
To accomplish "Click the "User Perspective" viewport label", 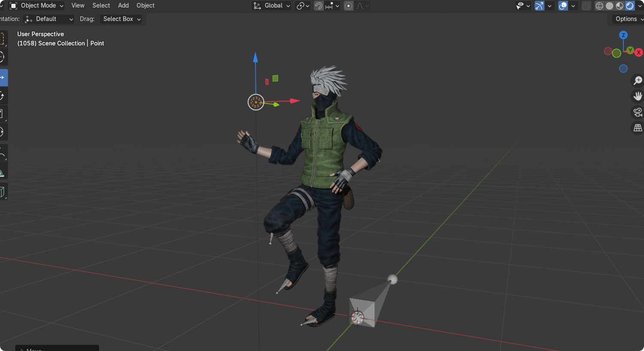I will click(x=40, y=34).
